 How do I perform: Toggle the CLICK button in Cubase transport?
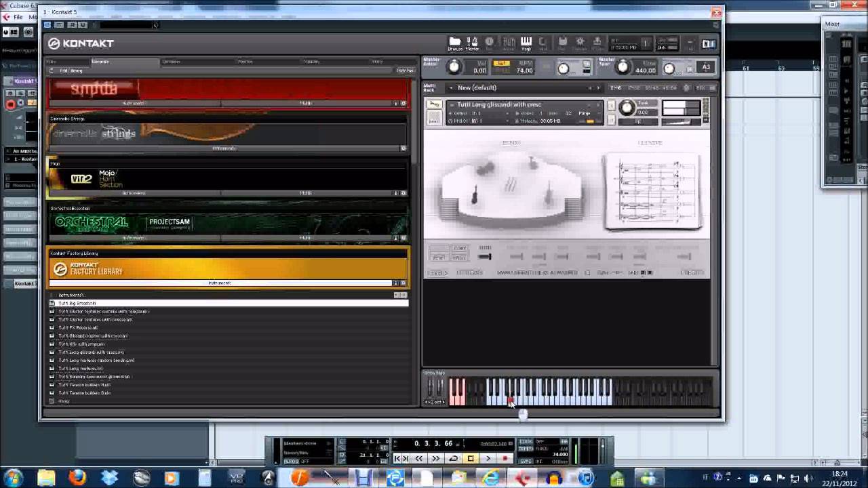(526, 442)
